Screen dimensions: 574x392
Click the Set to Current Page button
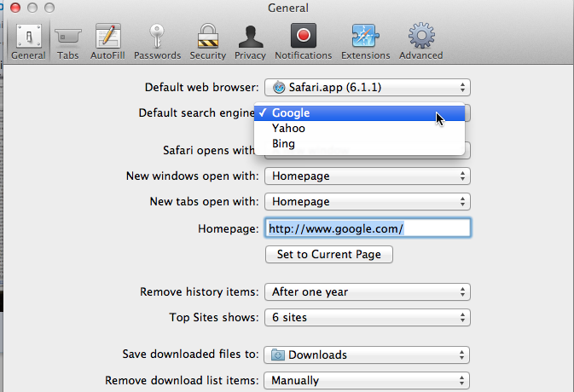[329, 254]
